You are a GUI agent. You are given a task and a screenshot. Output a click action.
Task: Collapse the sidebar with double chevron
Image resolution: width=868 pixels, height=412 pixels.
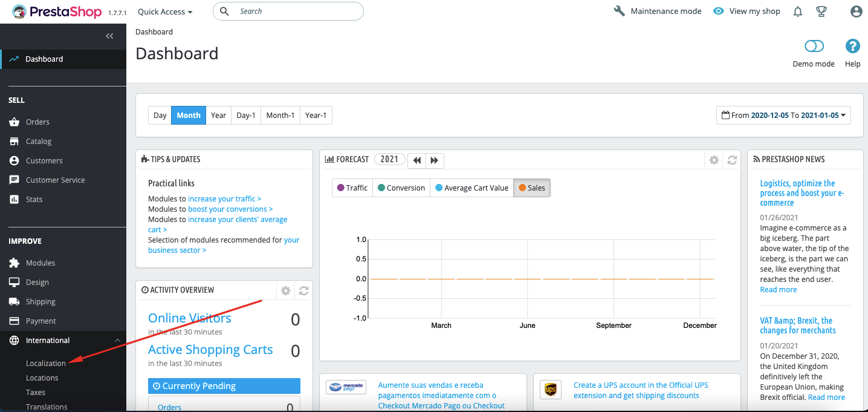click(x=109, y=36)
